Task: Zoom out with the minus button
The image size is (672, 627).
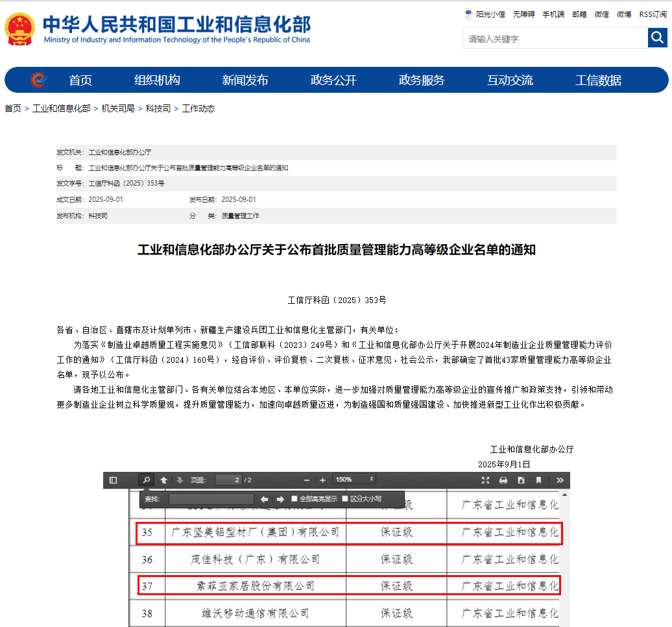Action: 305,480
